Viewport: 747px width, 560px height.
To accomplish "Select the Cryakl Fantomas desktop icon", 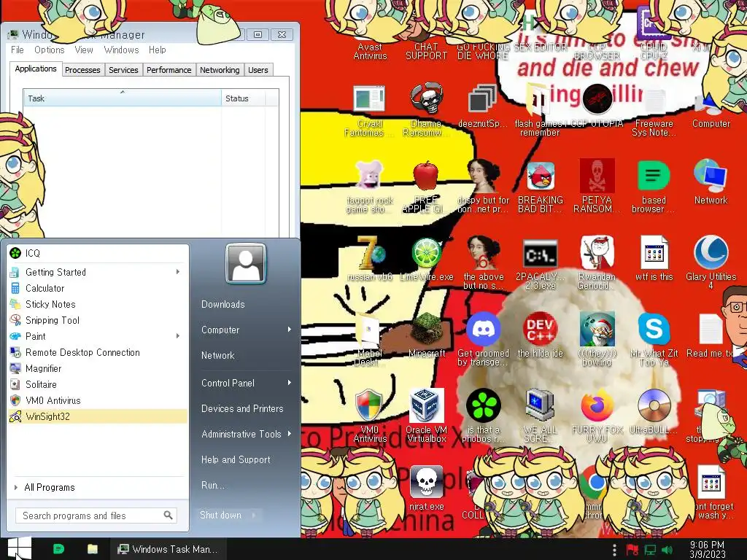I will (370, 111).
